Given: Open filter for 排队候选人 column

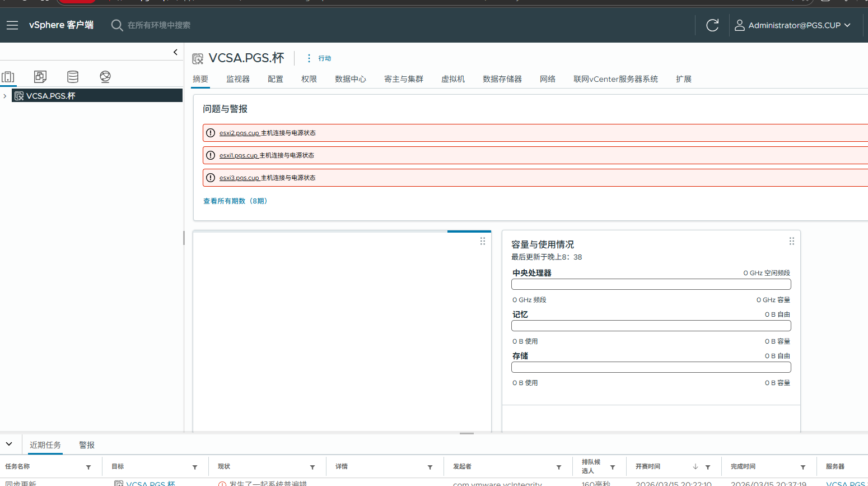Looking at the screenshot, I should tap(613, 467).
